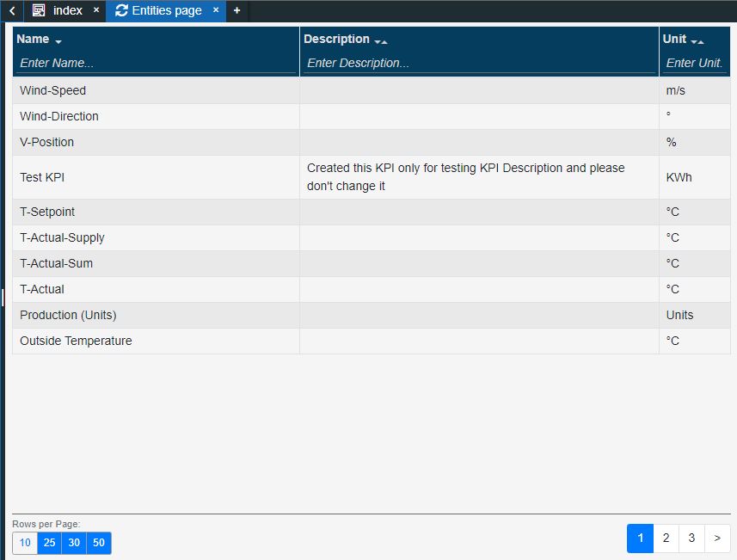The image size is (737, 560).
Task: Click the back chevron left of tabs
Action: coord(11,10)
